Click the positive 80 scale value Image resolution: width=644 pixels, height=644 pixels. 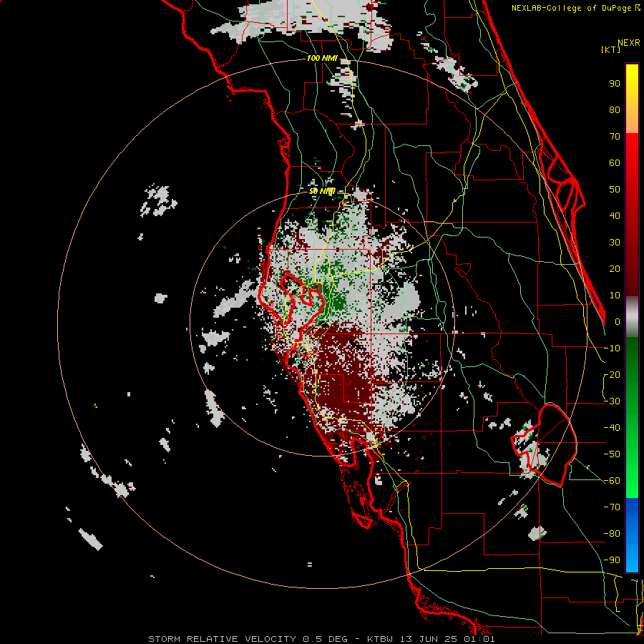point(615,110)
